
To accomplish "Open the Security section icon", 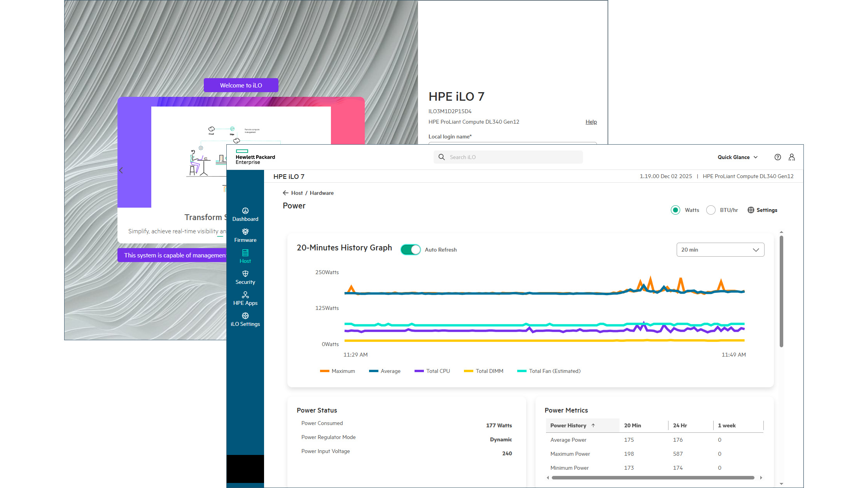I will [245, 277].
